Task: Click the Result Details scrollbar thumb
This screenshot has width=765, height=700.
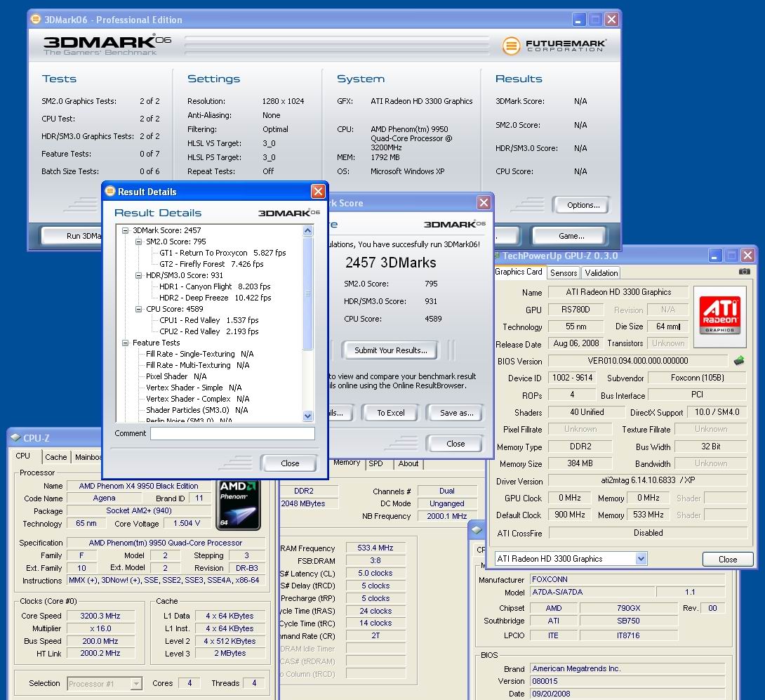Action: click(308, 293)
